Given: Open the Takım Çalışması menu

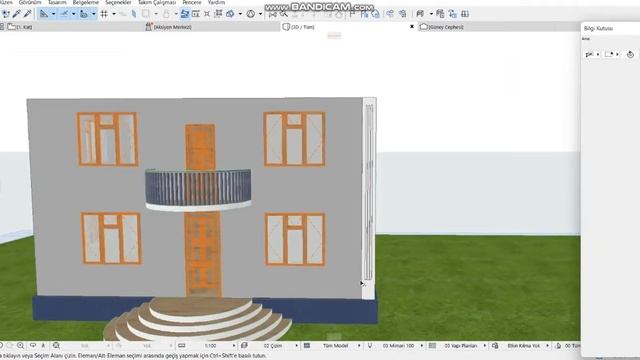Looking at the screenshot, I should point(157,2).
